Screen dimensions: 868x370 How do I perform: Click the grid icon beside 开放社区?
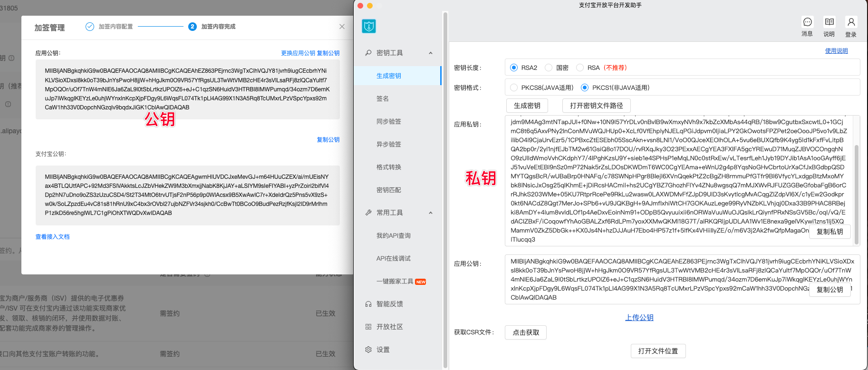(x=368, y=327)
